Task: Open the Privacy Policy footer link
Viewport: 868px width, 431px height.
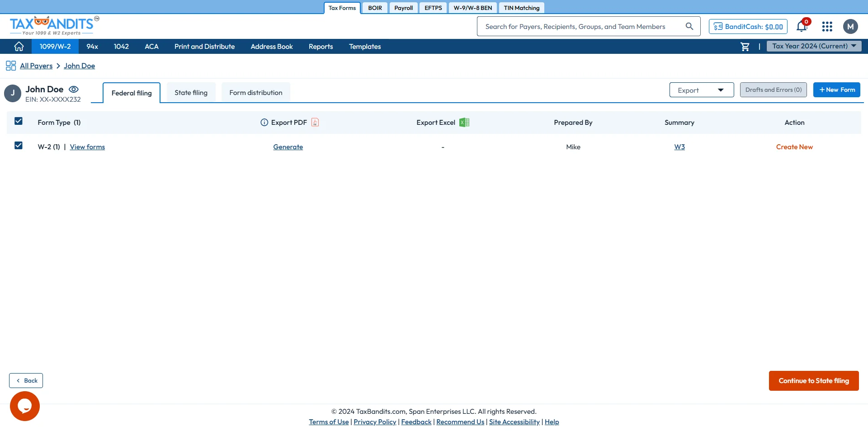Action: pyautogui.click(x=375, y=422)
